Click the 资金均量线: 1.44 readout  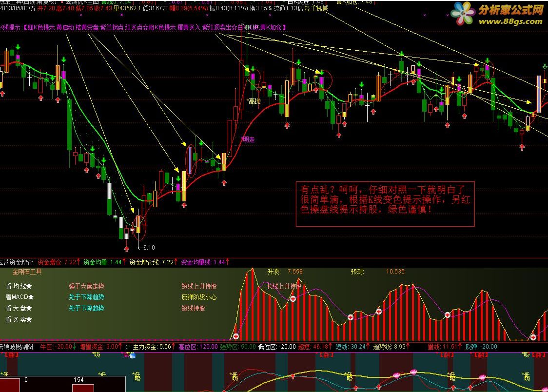(205, 262)
